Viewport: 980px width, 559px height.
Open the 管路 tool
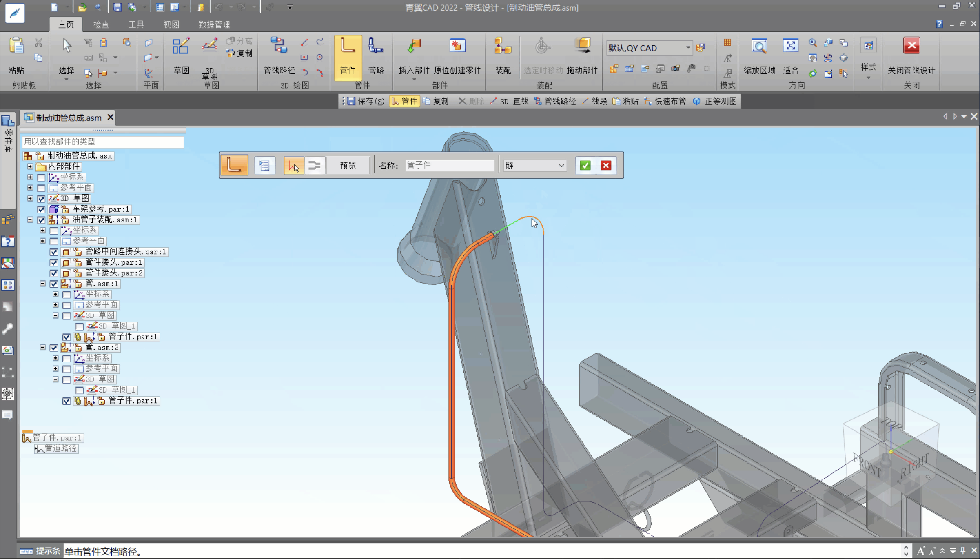[x=376, y=56]
